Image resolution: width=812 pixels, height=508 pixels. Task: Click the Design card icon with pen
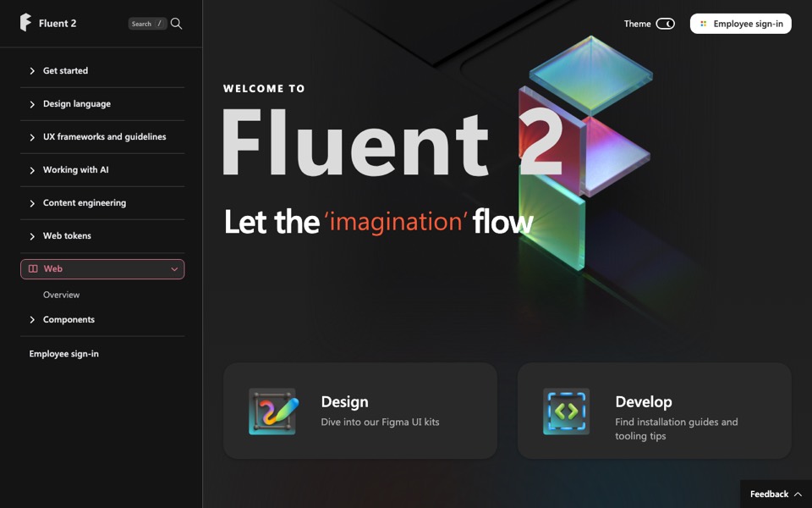coord(272,411)
